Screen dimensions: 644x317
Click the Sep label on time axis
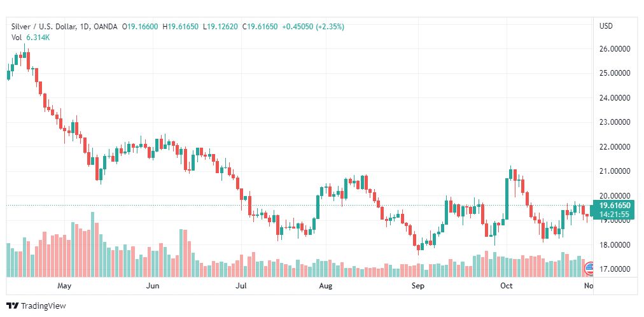tap(417, 286)
